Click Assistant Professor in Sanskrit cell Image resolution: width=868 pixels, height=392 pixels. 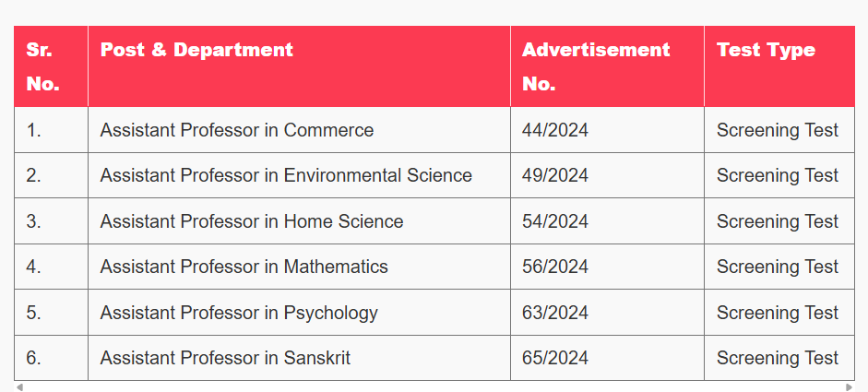(x=299, y=358)
